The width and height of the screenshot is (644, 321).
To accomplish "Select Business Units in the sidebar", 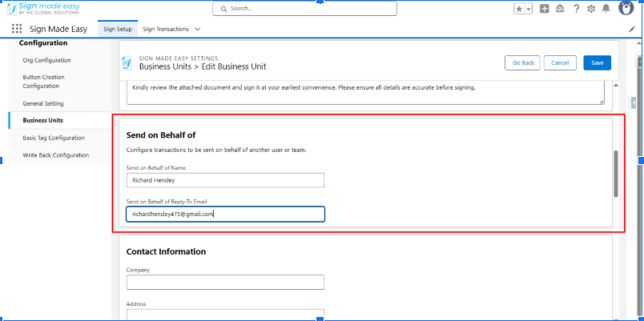I will [x=43, y=120].
